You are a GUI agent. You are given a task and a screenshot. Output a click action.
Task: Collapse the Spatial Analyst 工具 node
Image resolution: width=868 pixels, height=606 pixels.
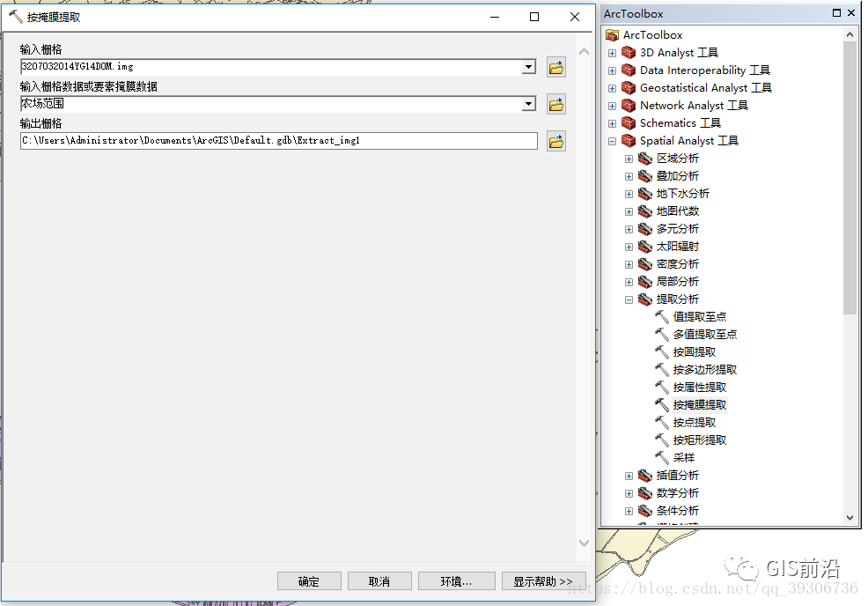612,141
